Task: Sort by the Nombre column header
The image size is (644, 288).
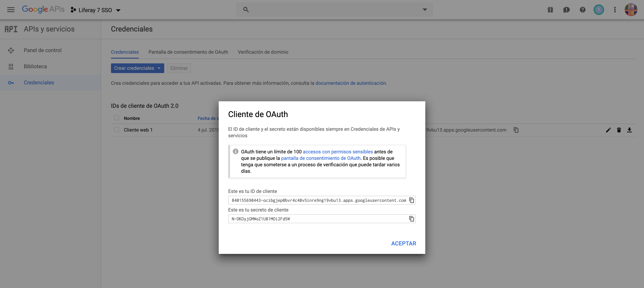Action: click(132, 118)
